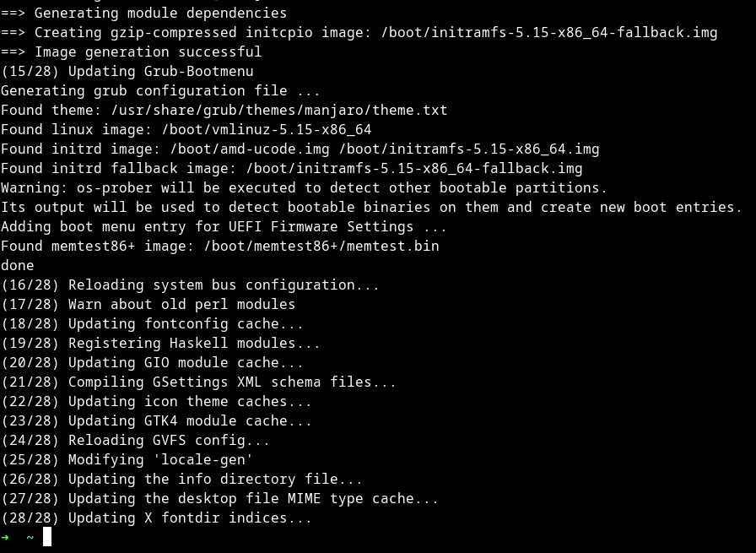Click the '(15/28) Updating Grub-Bootmenu' line
Screen dimensions: 756x553
[x=127, y=72]
